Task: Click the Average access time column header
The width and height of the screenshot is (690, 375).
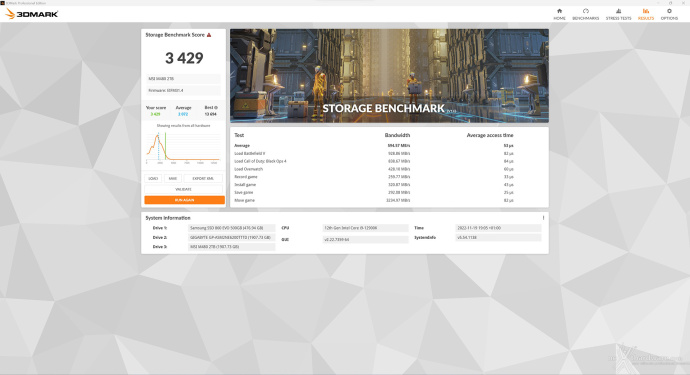Action: pos(490,135)
